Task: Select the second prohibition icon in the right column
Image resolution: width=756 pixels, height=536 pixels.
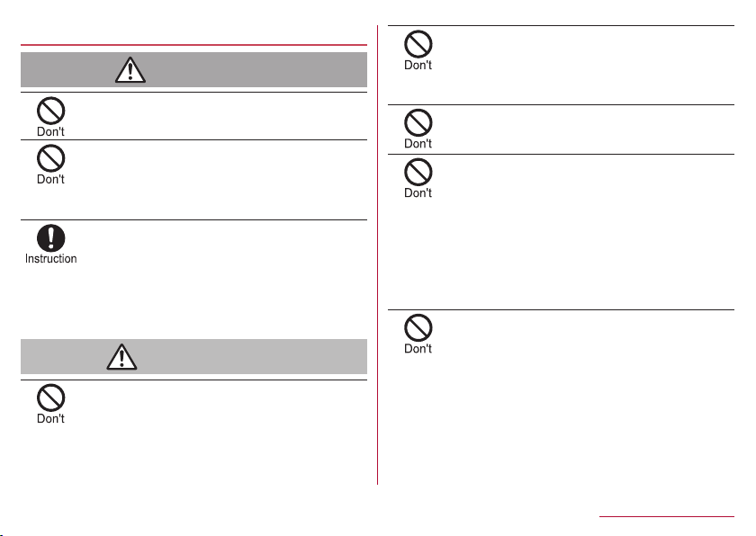Action: click(418, 123)
